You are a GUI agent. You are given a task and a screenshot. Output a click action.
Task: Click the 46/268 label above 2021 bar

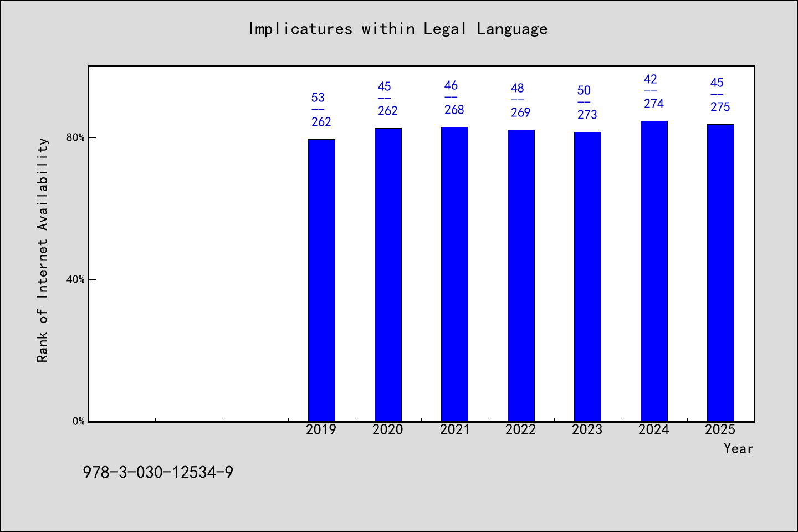point(454,98)
